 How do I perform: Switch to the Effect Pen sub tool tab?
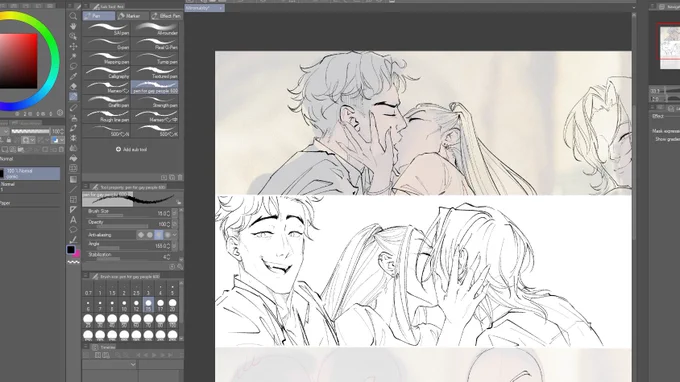167,16
